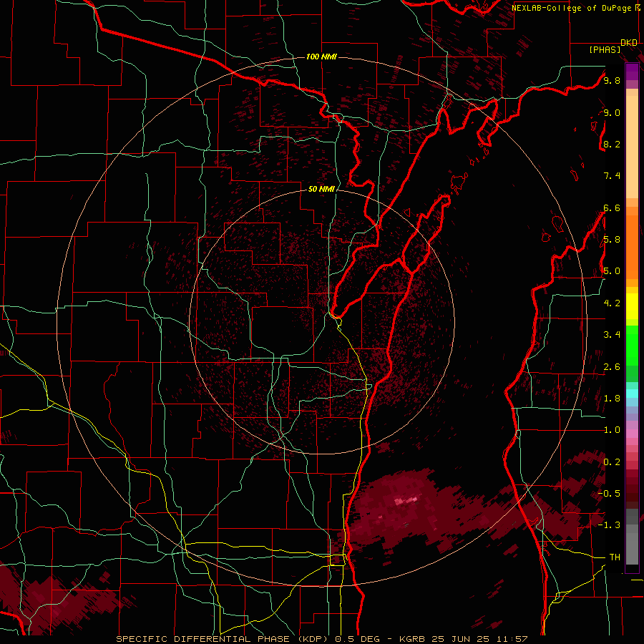
Task: Click the 8.2 legend value
Action: (612, 144)
